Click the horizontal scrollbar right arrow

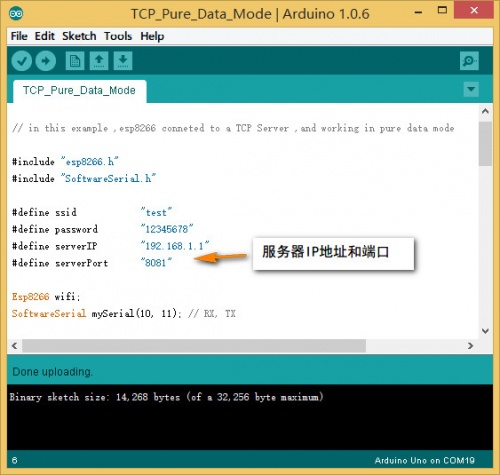tap(471, 346)
